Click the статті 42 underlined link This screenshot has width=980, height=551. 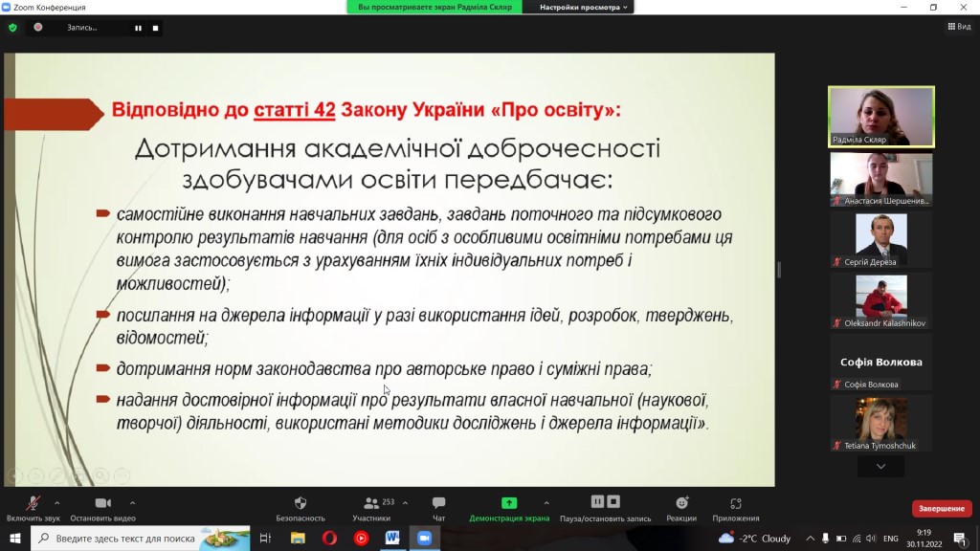(x=295, y=110)
